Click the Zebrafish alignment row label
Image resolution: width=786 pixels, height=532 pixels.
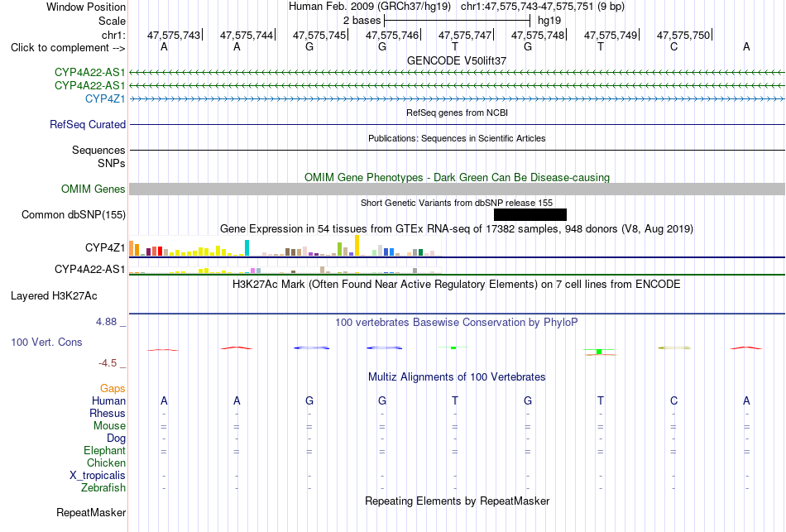pos(103,487)
